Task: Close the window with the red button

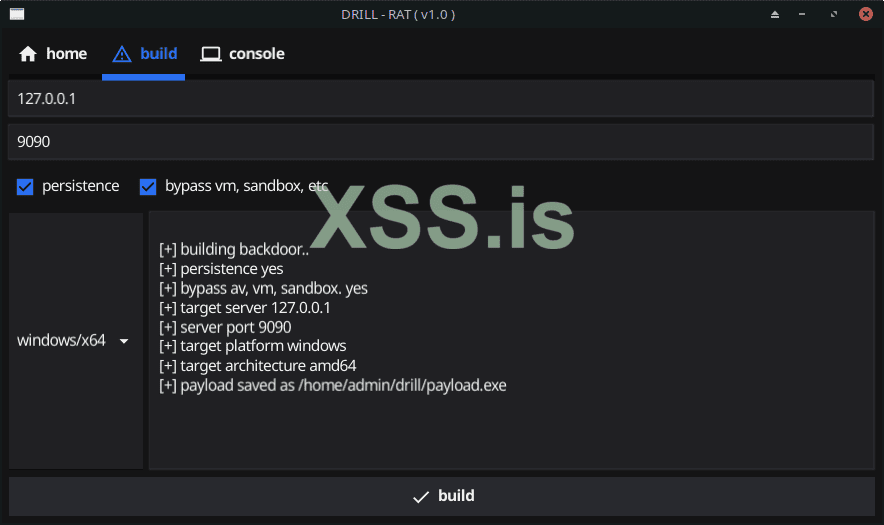Action: tap(865, 14)
